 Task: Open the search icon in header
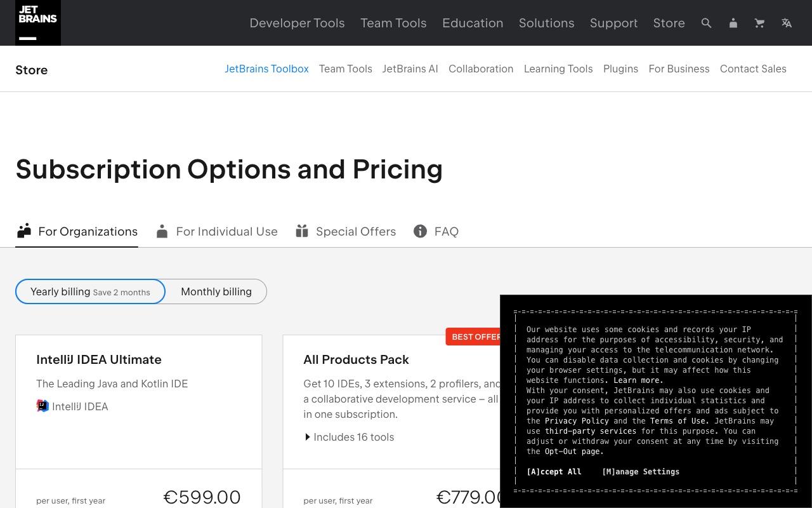click(706, 23)
